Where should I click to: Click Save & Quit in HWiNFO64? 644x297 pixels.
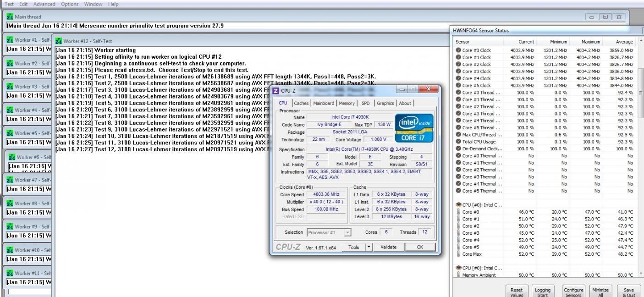629,292
